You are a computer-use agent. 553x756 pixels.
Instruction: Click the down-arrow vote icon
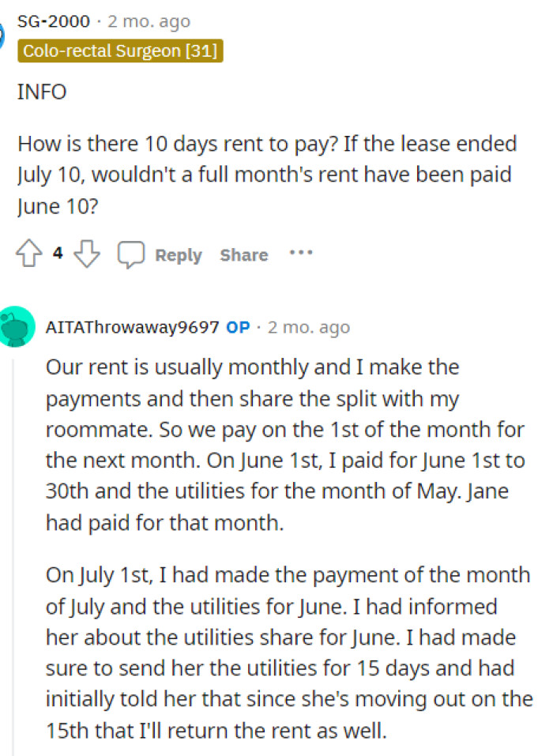87,255
